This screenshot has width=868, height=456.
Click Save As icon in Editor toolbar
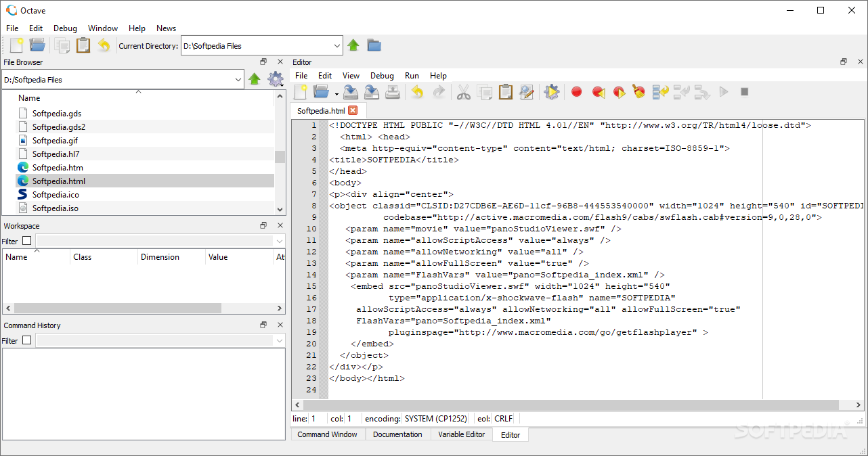(x=372, y=92)
